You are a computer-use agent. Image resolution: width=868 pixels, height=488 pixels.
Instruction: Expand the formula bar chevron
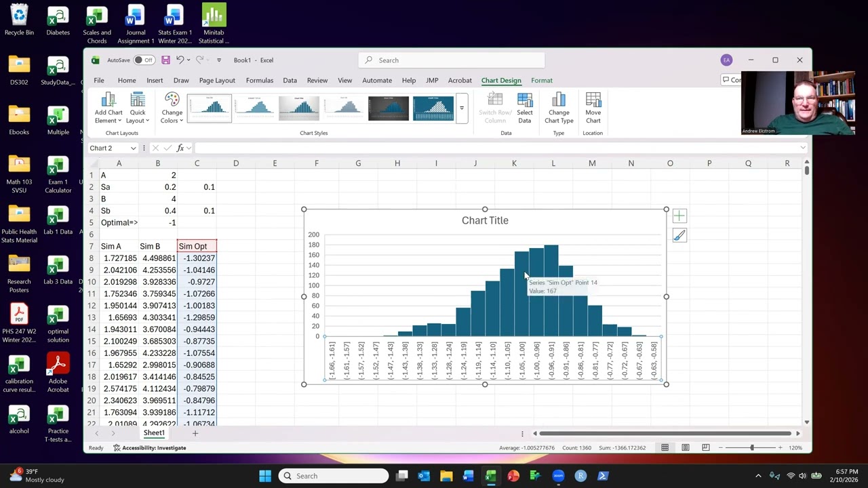803,148
